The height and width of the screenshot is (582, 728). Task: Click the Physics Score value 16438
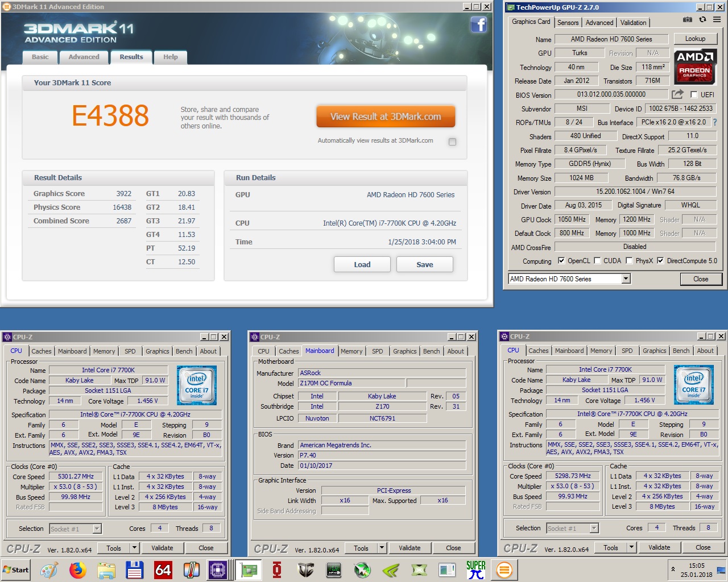click(x=122, y=207)
